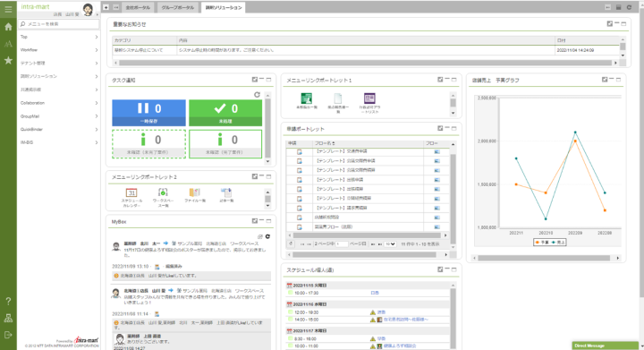
Task: Select the システム停止 notice row
Action: tap(366, 50)
